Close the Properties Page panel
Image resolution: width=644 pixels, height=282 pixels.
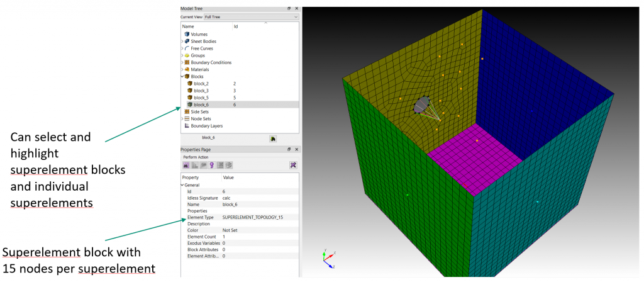297,149
